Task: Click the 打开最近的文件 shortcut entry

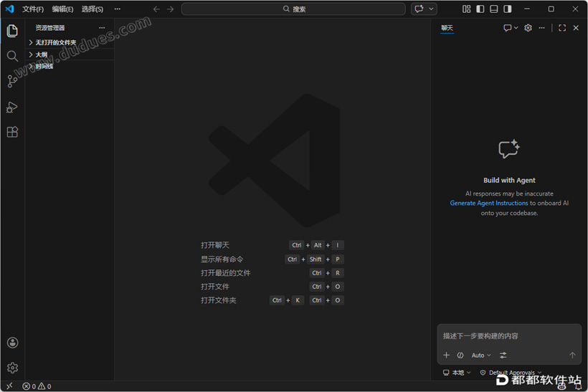Action: click(226, 273)
